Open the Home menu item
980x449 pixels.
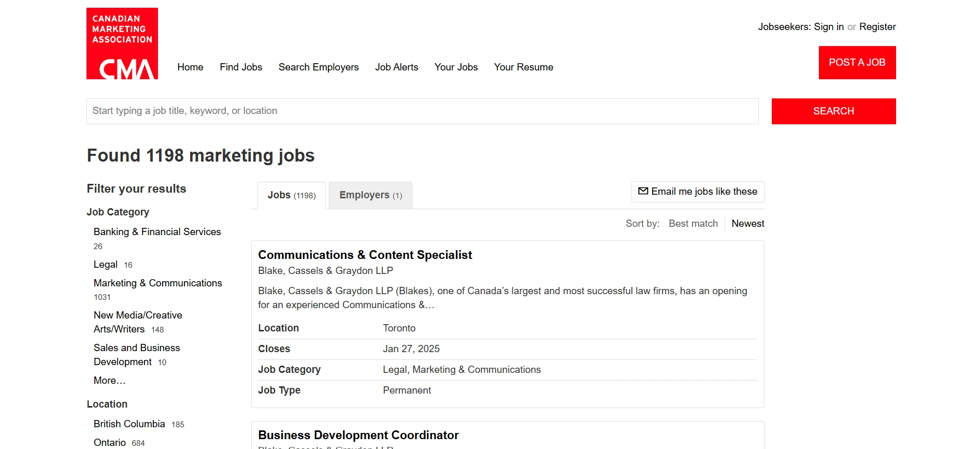190,67
